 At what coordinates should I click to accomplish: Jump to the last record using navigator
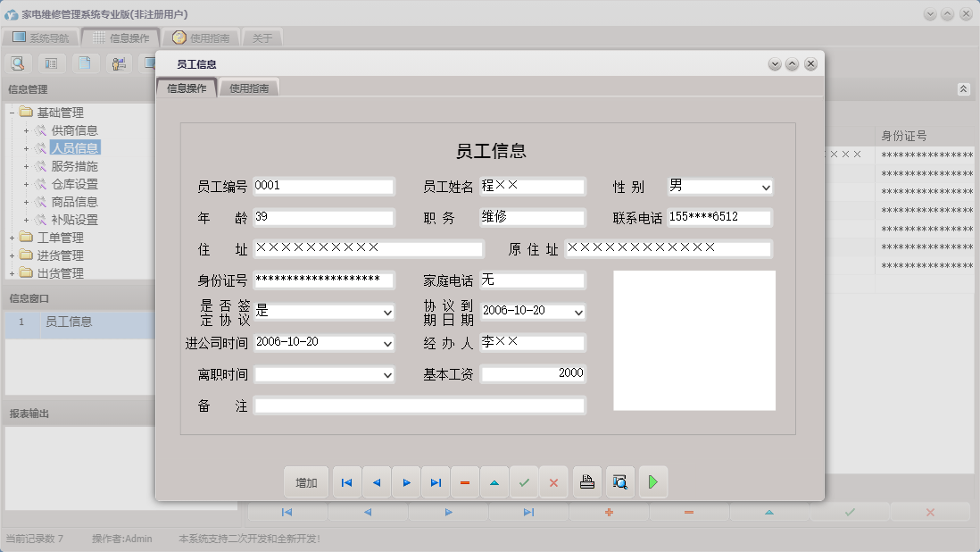pyautogui.click(x=436, y=481)
